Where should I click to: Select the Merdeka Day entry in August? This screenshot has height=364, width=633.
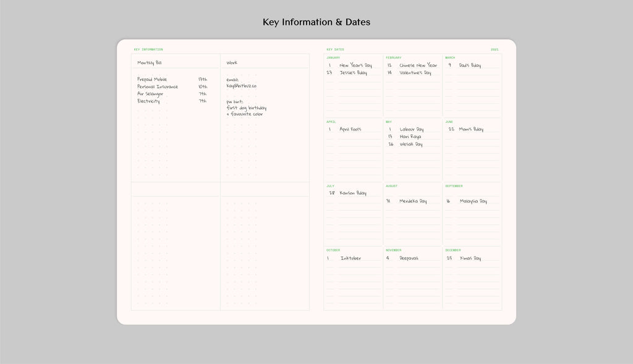click(x=413, y=201)
